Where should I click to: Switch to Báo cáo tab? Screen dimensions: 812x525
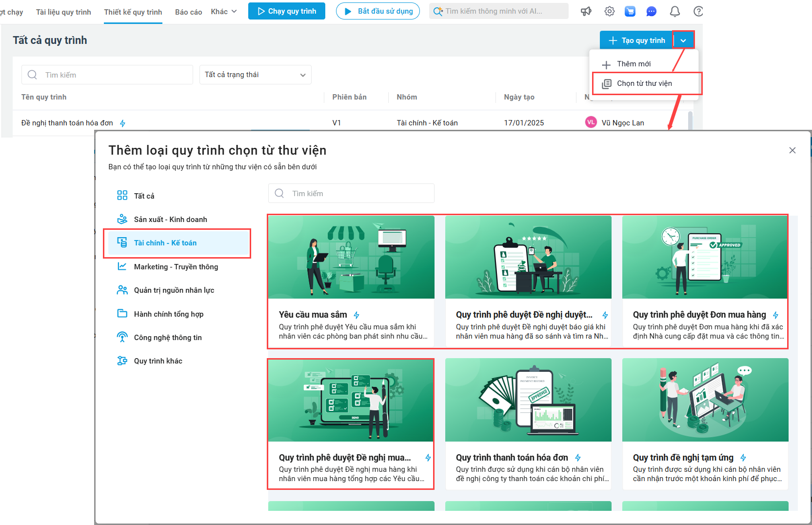click(188, 12)
